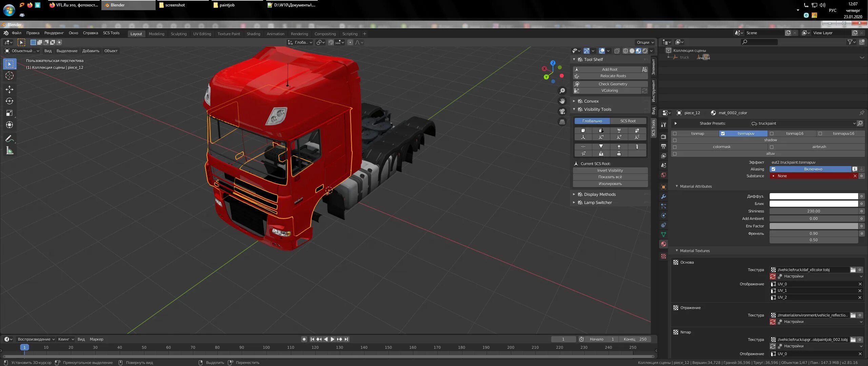
Task: Switch perspective/orthographic grid icon
Action: (562, 122)
